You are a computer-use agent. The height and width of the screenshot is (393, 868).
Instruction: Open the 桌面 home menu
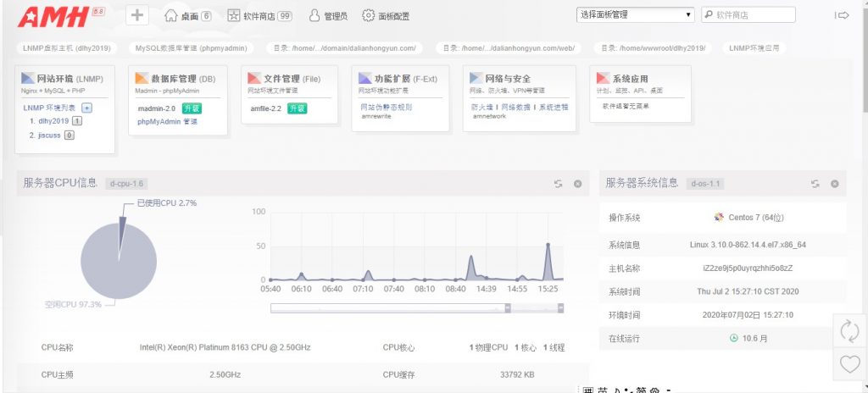point(188,16)
